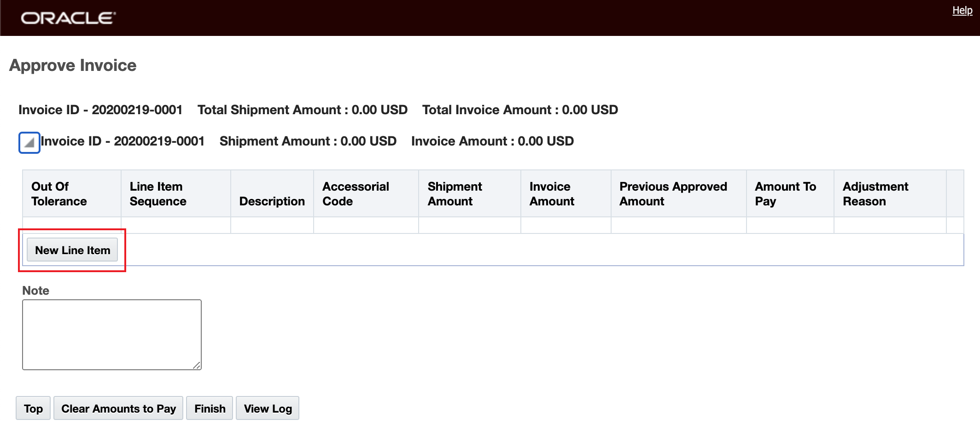Click the Note box resize handle
The height and width of the screenshot is (431, 980).
coord(197,365)
